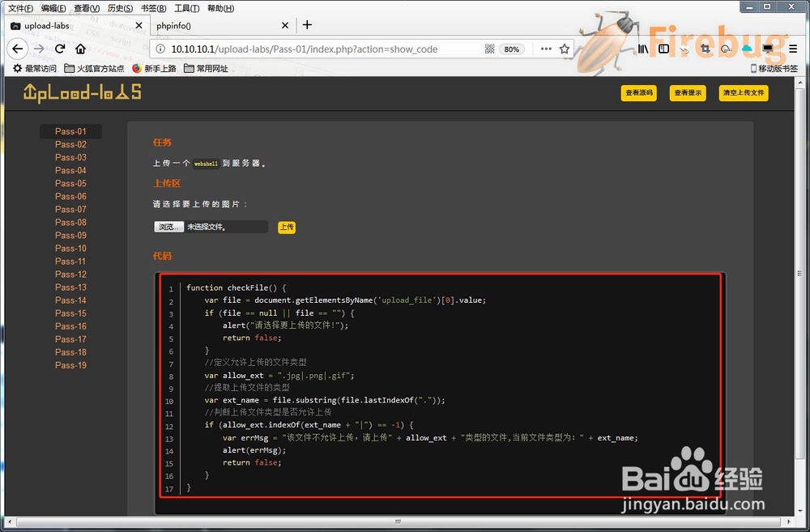
Task: Open Pass-11 level
Action: click(x=70, y=262)
